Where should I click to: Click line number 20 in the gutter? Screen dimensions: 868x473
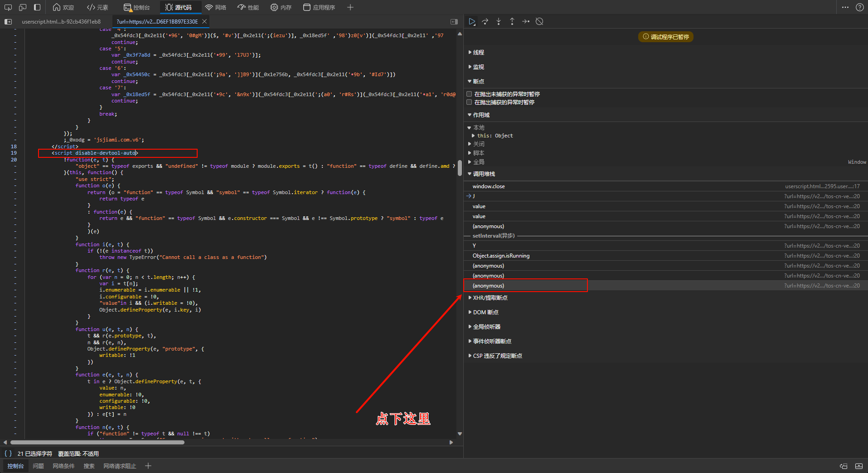[x=14, y=160]
